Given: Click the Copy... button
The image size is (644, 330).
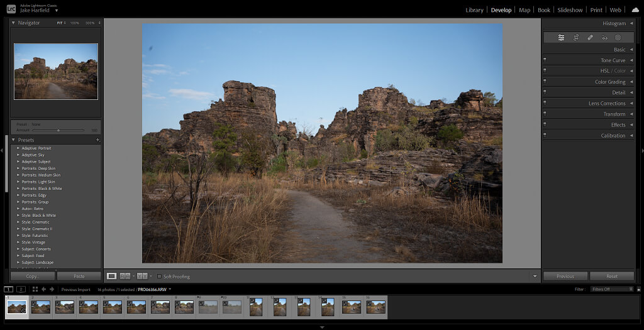Looking at the screenshot, I should (32, 276).
